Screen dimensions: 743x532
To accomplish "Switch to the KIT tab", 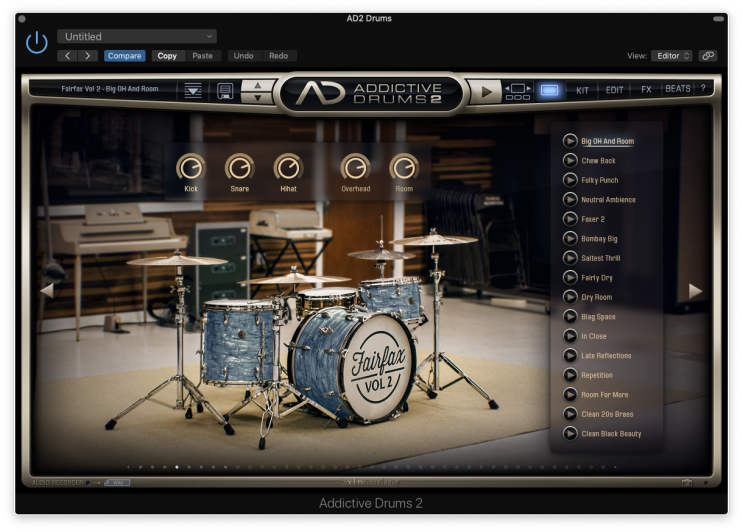I will 582,90.
